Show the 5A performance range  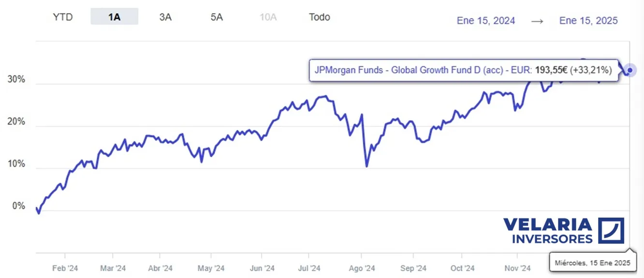[x=217, y=17]
